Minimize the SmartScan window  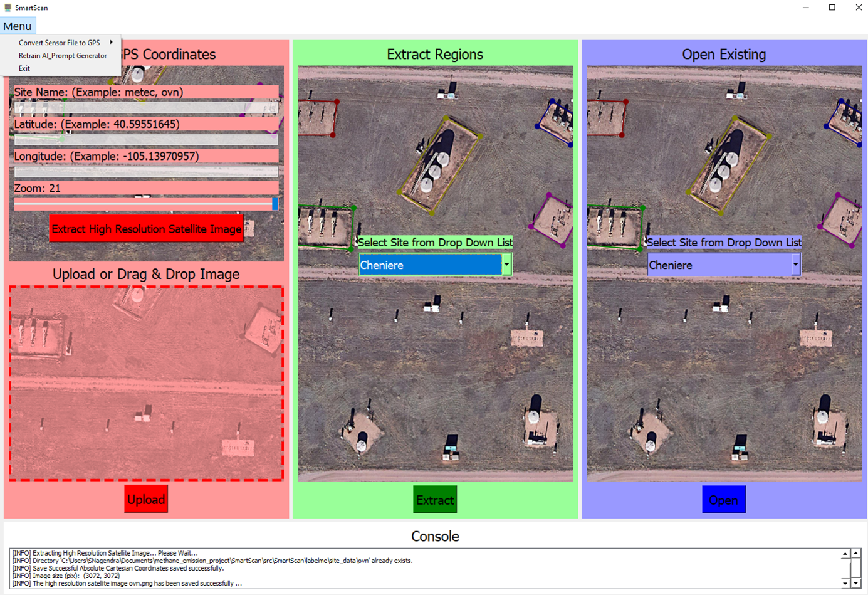pyautogui.click(x=806, y=8)
